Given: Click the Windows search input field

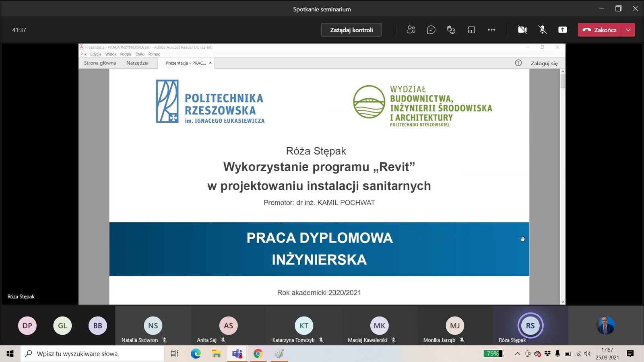Looking at the screenshot, I should (x=93, y=354).
